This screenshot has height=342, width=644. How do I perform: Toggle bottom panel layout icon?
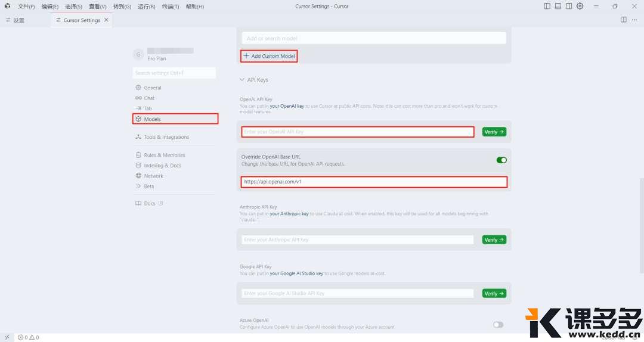558,6
